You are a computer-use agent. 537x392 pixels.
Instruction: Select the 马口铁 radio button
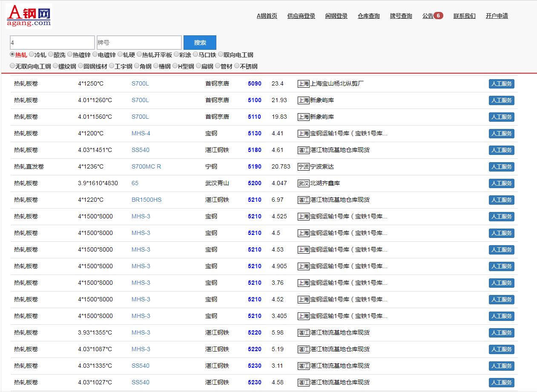click(x=195, y=54)
